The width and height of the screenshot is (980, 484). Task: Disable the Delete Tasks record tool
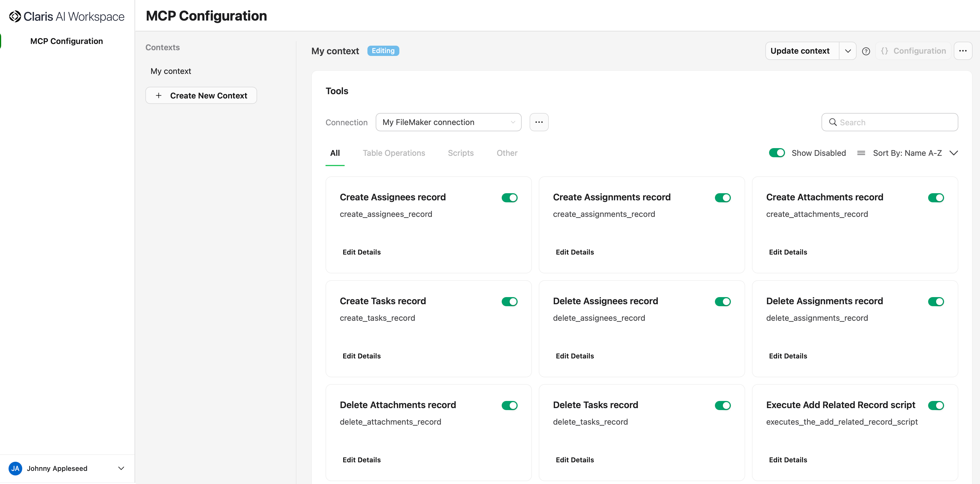[x=723, y=405]
